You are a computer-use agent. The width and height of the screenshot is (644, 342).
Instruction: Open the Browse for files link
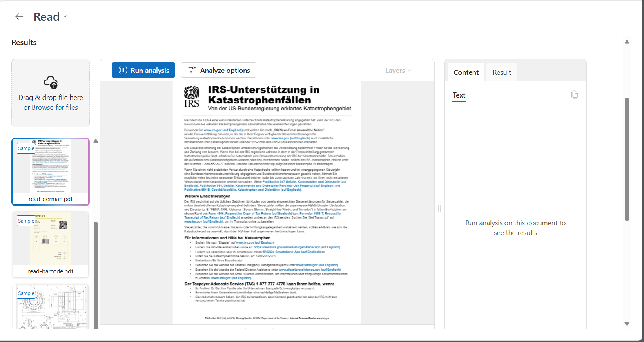pos(55,107)
